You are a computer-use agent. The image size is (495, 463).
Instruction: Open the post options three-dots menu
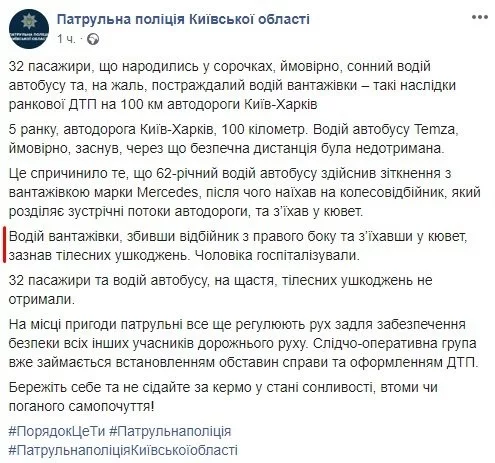(x=480, y=17)
